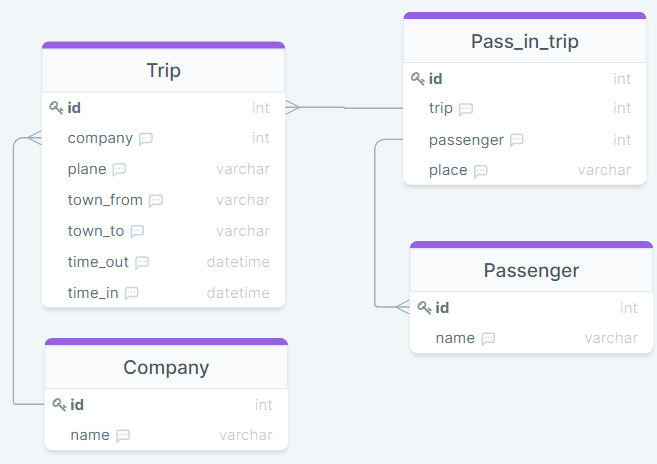The height and width of the screenshot is (464, 657).
Task: Click the comment icon in Company's name row
Action: [x=123, y=436]
